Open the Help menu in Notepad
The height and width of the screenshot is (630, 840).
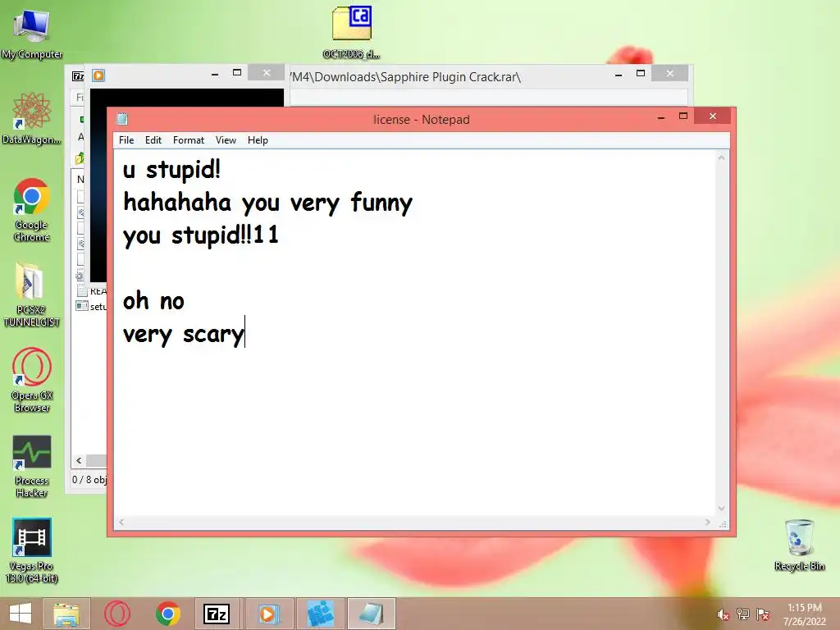[x=258, y=139]
